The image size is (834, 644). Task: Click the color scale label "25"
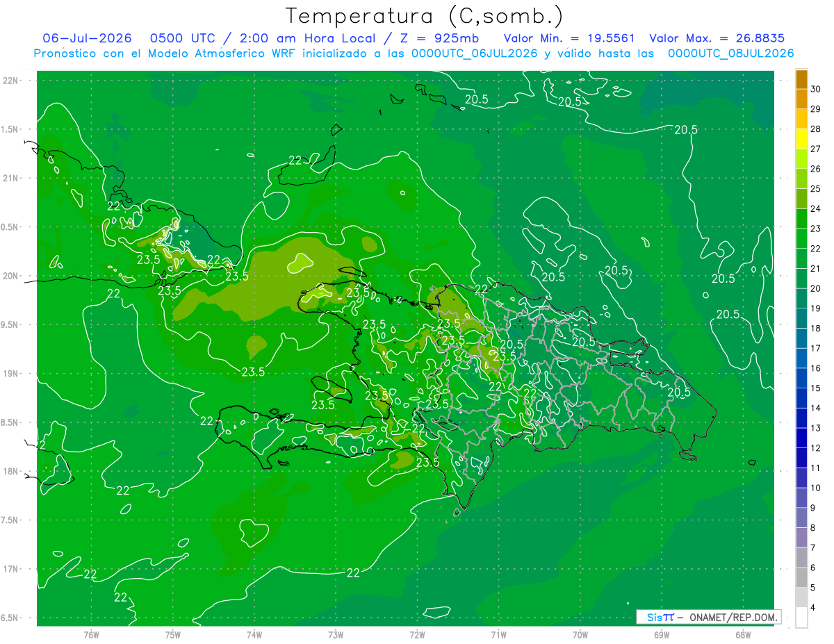(816, 189)
